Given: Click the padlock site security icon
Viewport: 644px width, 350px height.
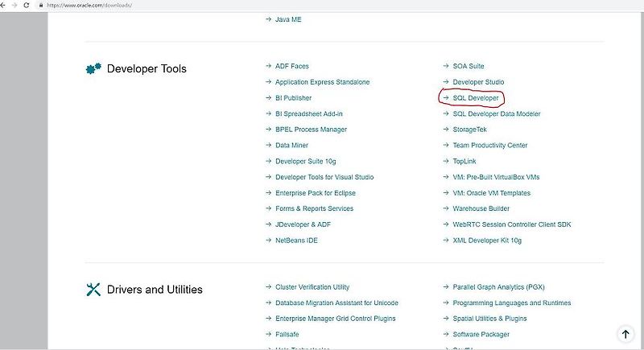Looking at the screenshot, I should click(41, 6).
